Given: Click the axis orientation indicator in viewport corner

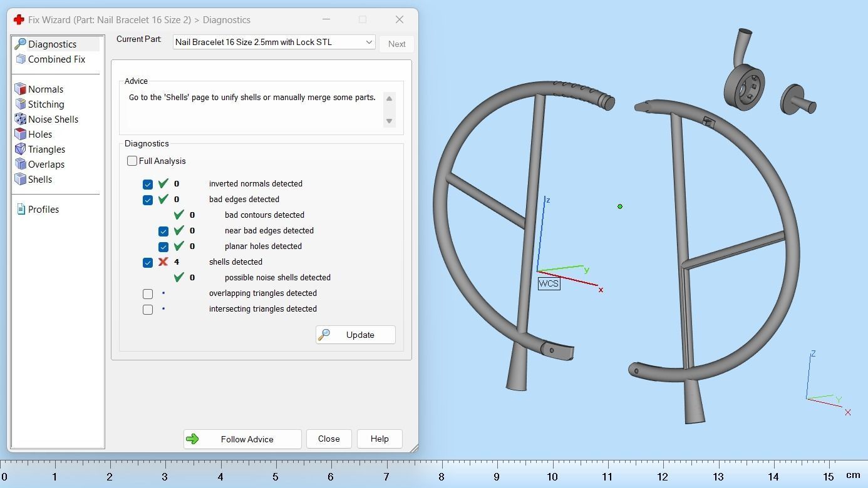Looking at the screenshot, I should click(x=829, y=383).
